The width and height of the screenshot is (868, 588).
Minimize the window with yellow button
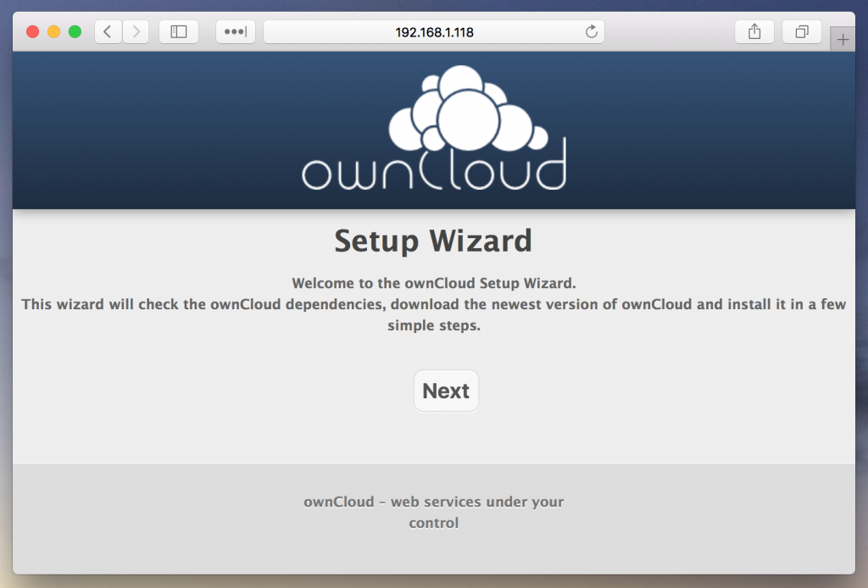click(x=53, y=31)
